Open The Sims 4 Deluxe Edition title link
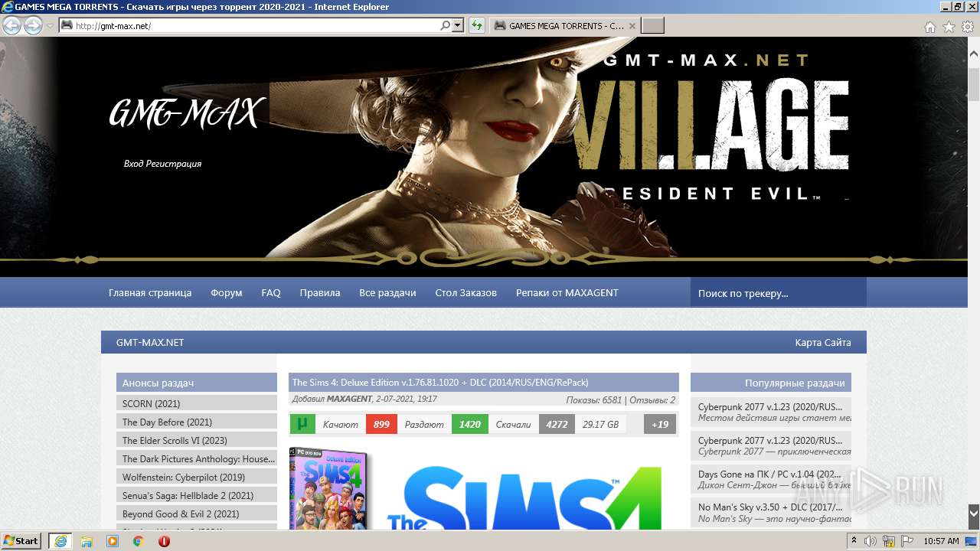 [x=440, y=382]
